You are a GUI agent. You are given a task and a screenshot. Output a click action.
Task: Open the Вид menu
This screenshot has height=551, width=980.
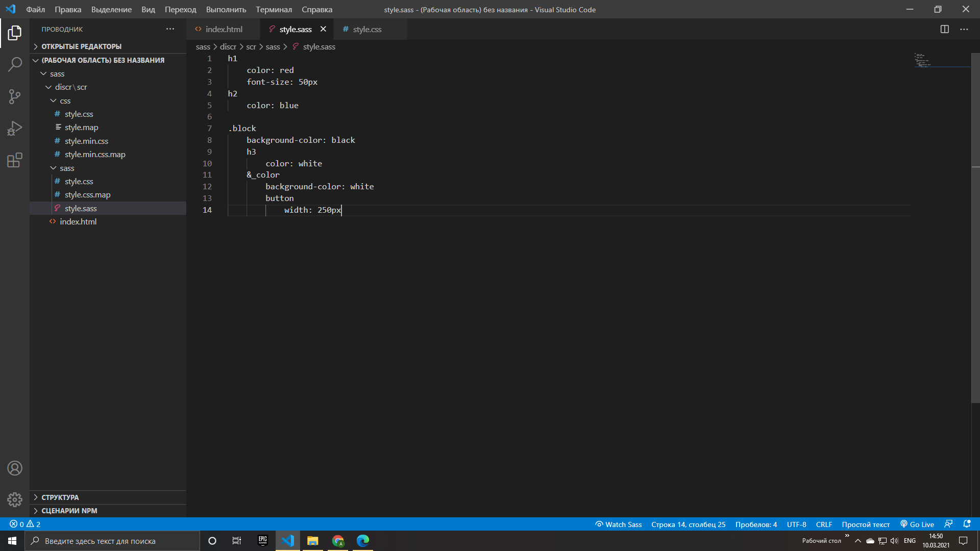148,9
